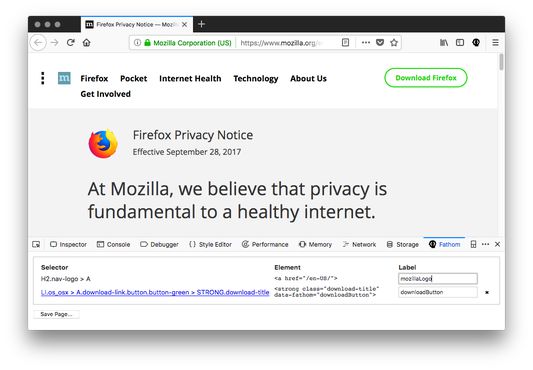Toggle reader view icon in the address bar

point(345,43)
